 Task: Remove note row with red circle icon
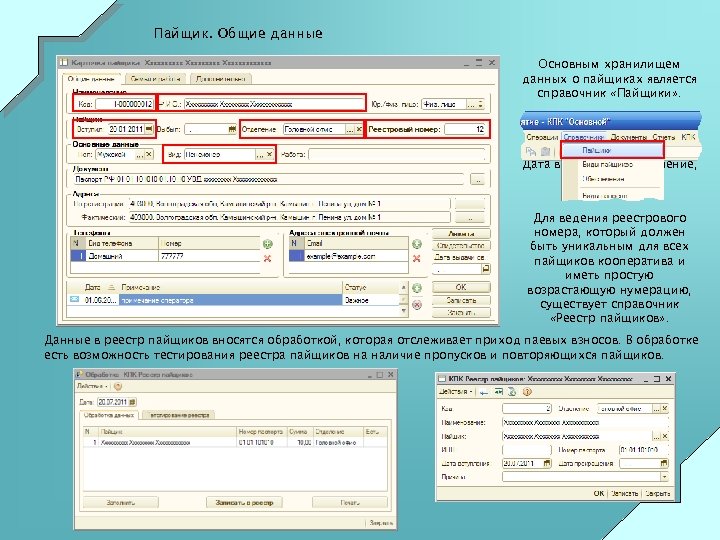(x=416, y=304)
